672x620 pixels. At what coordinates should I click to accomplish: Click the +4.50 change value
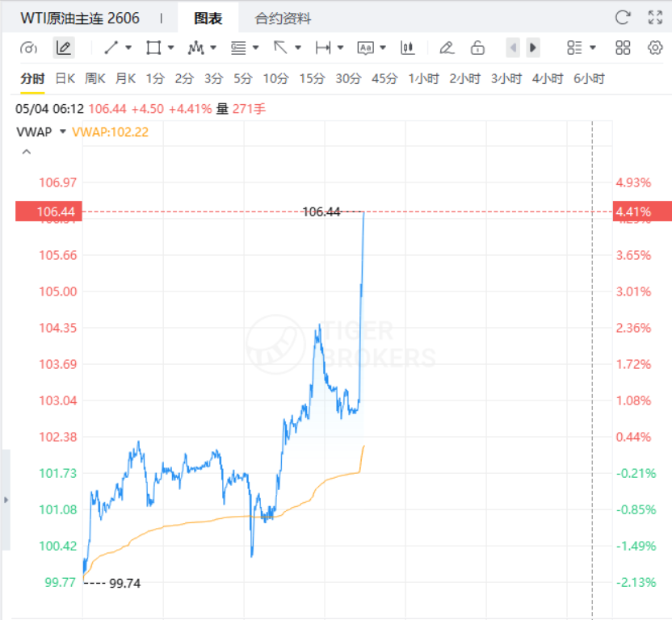coord(148,109)
